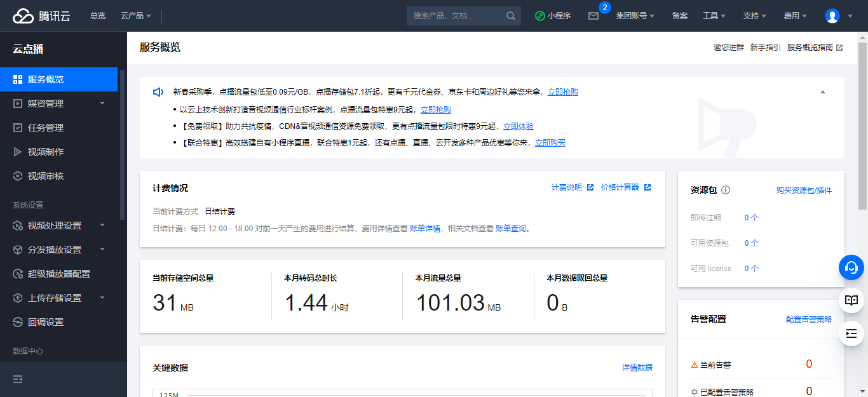
Task: Click the 视频处理设置 sidebar icon
Action: 18,225
